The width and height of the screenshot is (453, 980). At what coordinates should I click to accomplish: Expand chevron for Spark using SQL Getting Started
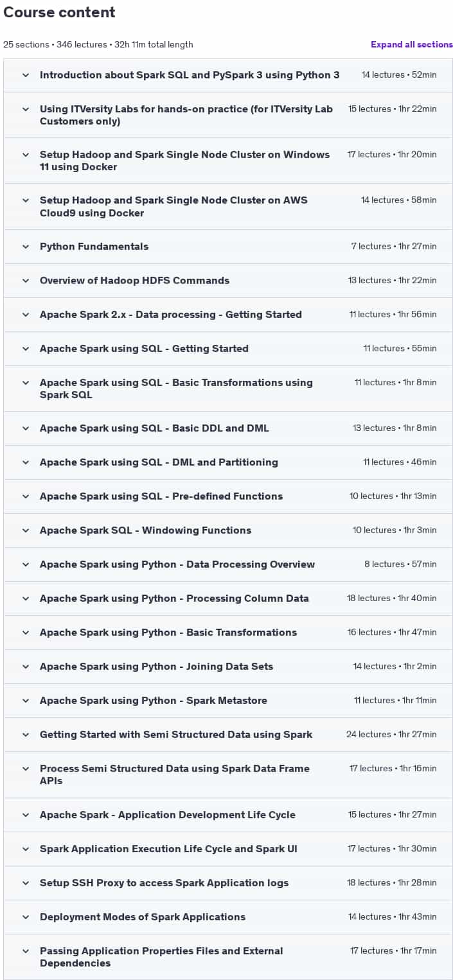26,349
